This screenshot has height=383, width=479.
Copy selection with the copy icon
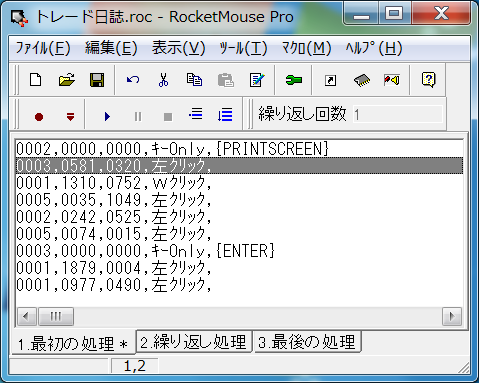tap(194, 80)
